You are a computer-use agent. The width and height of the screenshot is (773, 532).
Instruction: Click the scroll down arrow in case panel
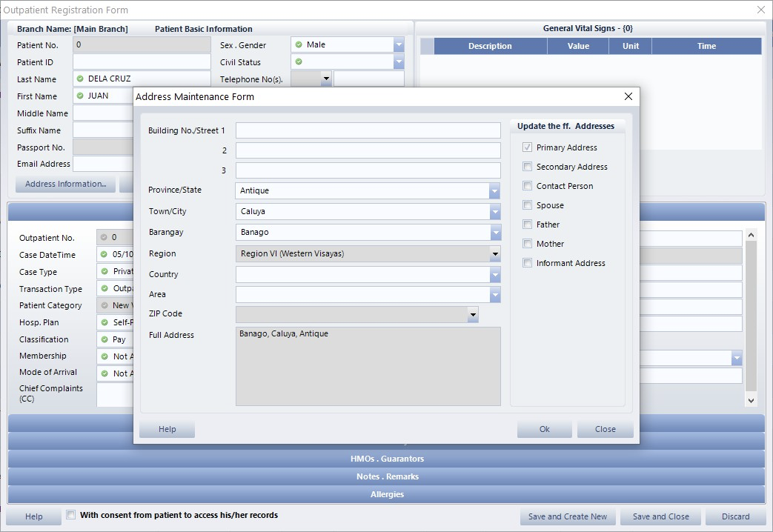[x=751, y=400]
